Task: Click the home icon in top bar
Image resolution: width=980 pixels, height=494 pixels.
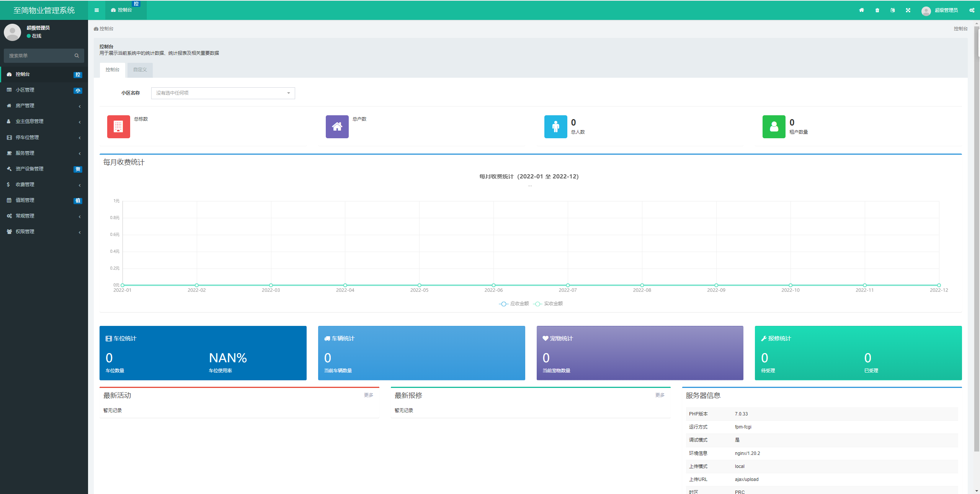Action: click(x=861, y=10)
